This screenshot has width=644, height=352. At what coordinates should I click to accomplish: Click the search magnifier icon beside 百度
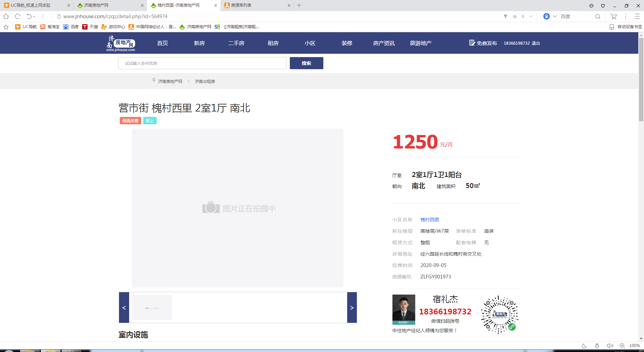pyautogui.click(x=597, y=16)
